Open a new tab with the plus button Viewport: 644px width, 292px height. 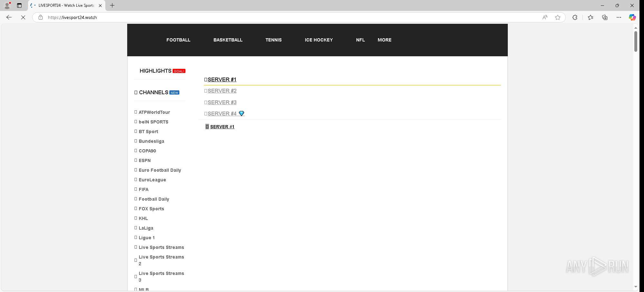(112, 5)
